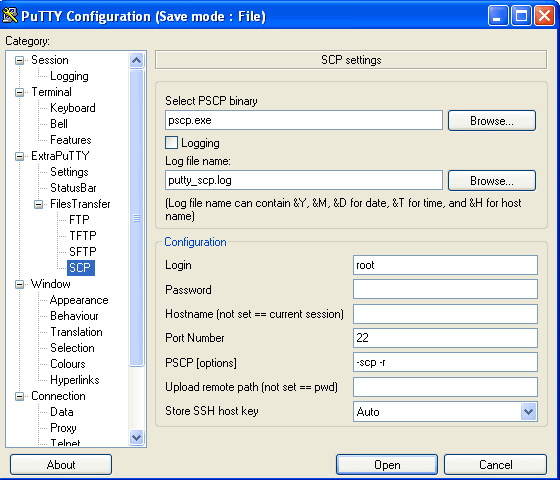Browse for the log file name

pyautogui.click(x=492, y=181)
